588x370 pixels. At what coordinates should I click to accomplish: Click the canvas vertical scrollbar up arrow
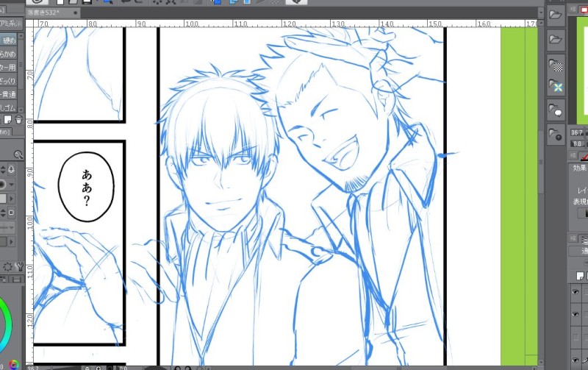(540, 24)
